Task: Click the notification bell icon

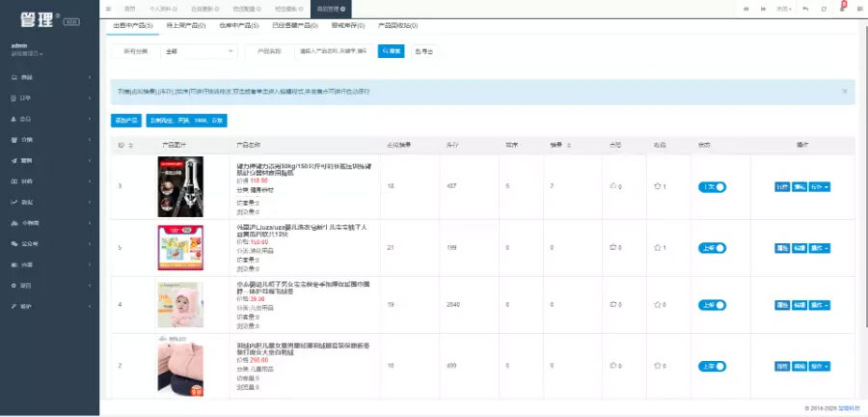Action: pos(843,8)
